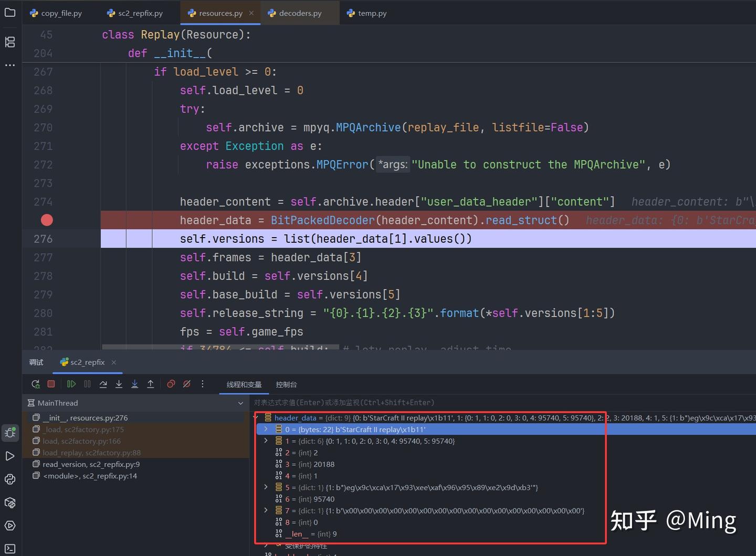Open the decoders.py editor tab
756x556 pixels.
coord(295,13)
